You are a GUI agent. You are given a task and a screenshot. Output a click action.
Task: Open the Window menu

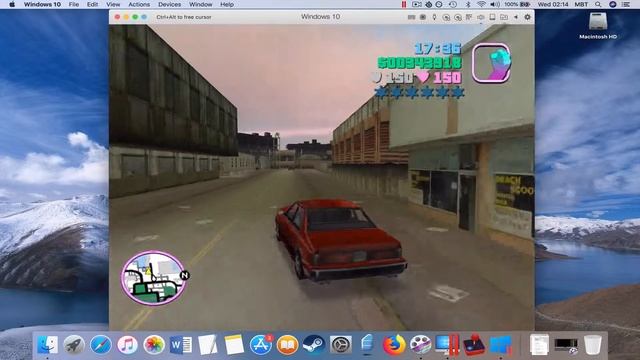coord(200,4)
